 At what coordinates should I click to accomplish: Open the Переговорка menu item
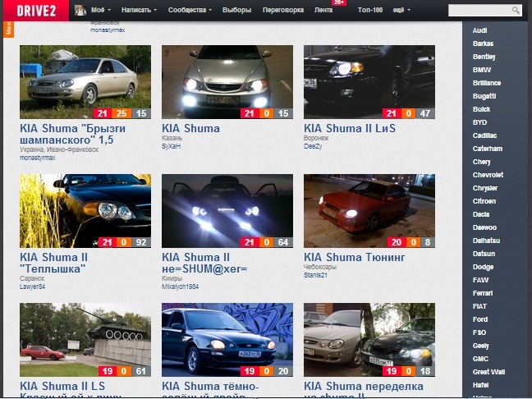click(283, 10)
